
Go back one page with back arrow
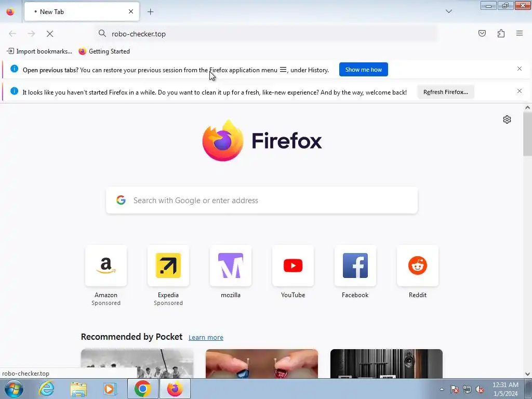[12, 34]
